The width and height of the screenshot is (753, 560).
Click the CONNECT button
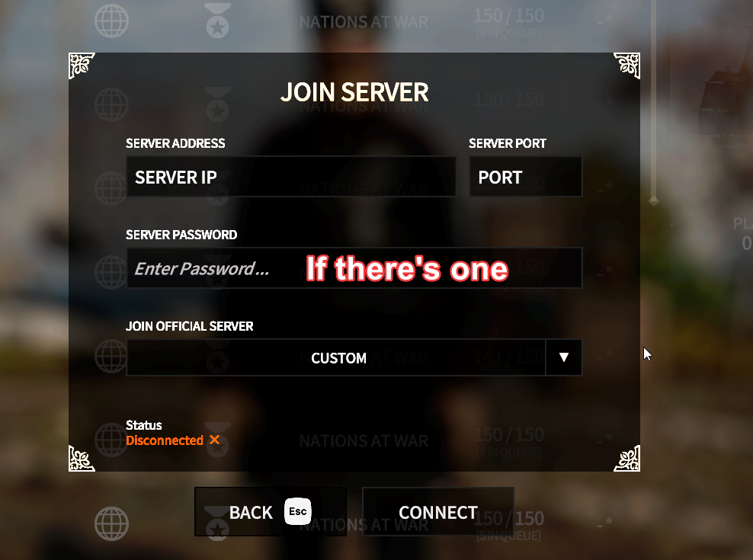[438, 512]
